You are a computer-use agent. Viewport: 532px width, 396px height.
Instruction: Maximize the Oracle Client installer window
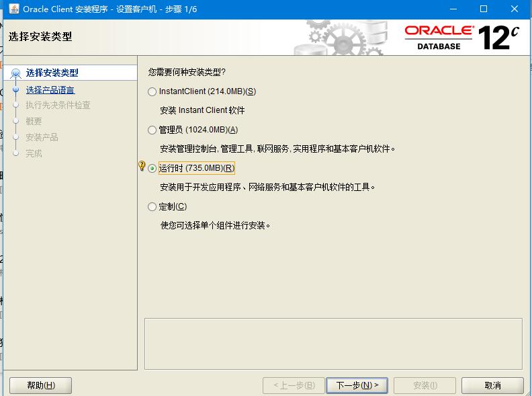coord(484,9)
